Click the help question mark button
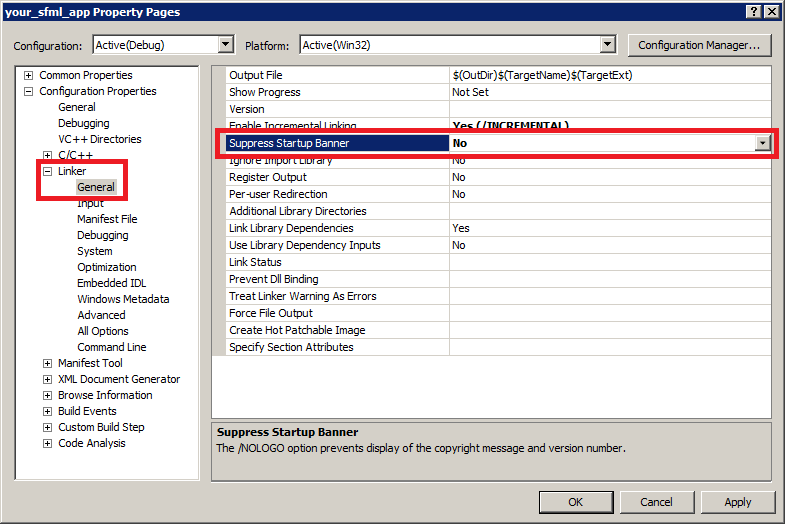Viewport: 785px width, 524px height. pos(753,11)
